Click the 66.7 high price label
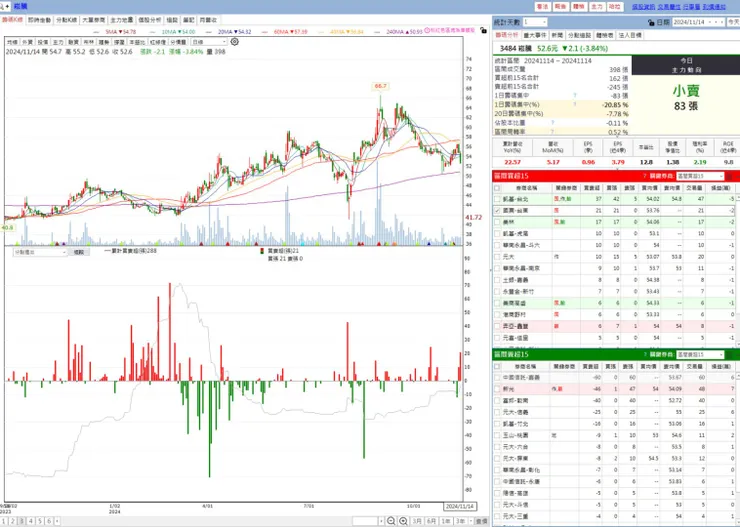This screenshot has width=740, height=527. (x=380, y=86)
